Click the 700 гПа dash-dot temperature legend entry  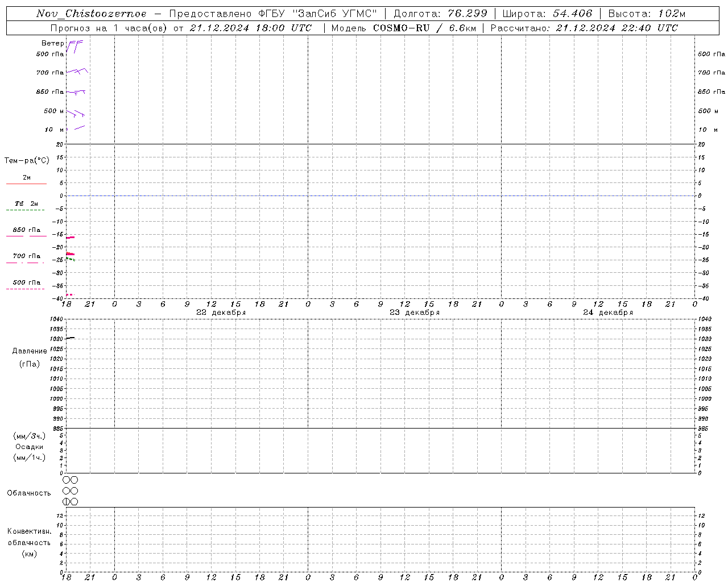click(x=26, y=259)
